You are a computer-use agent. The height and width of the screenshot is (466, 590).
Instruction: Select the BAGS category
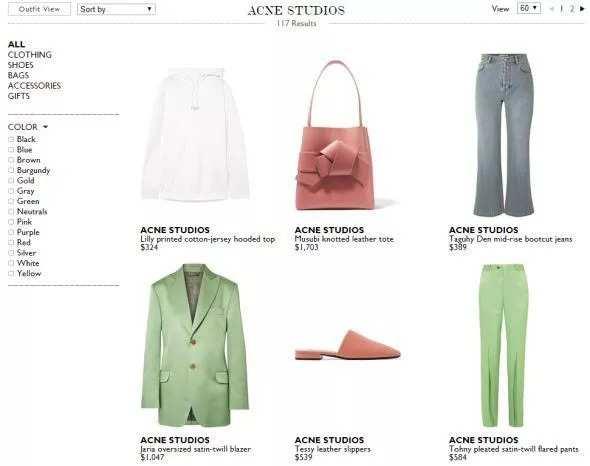click(x=18, y=75)
